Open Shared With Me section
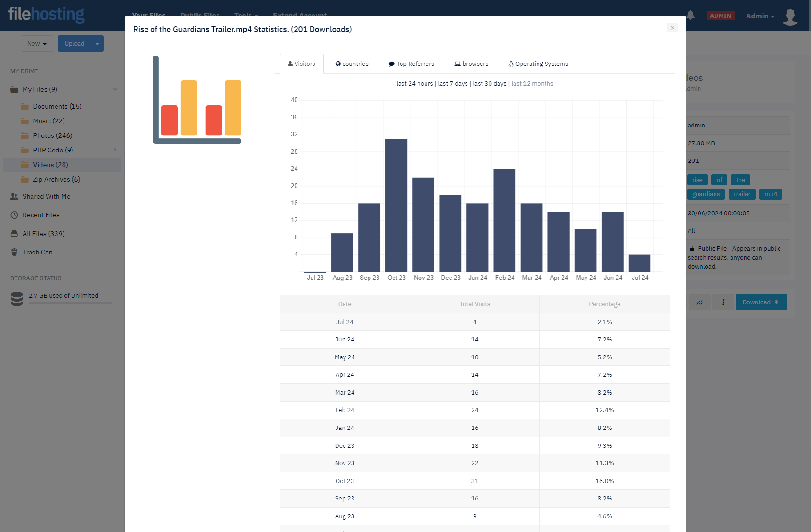The height and width of the screenshot is (532, 811). (x=46, y=196)
